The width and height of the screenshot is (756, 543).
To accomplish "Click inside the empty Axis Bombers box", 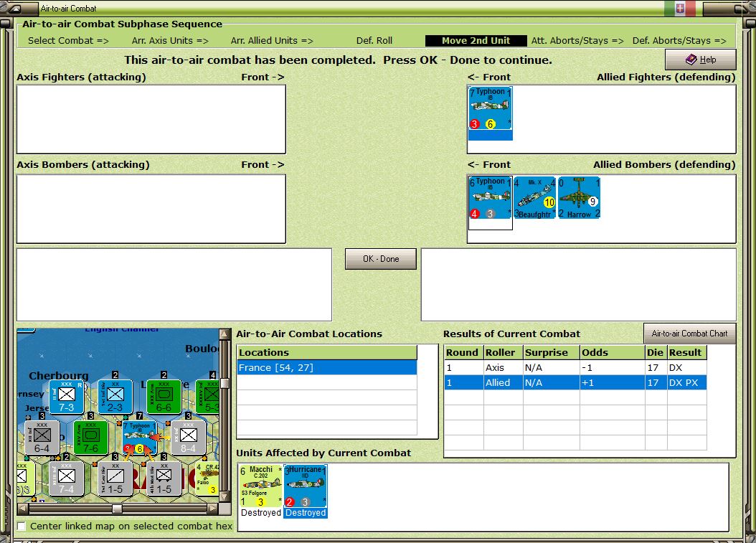I will (151, 209).
